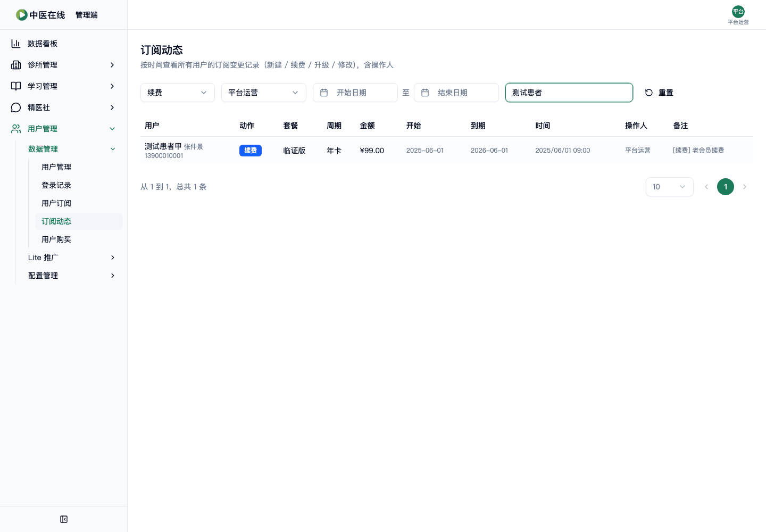Click the reset arrow icon beside 重置
This screenshot has height=532, width=766.
point(649,93)
